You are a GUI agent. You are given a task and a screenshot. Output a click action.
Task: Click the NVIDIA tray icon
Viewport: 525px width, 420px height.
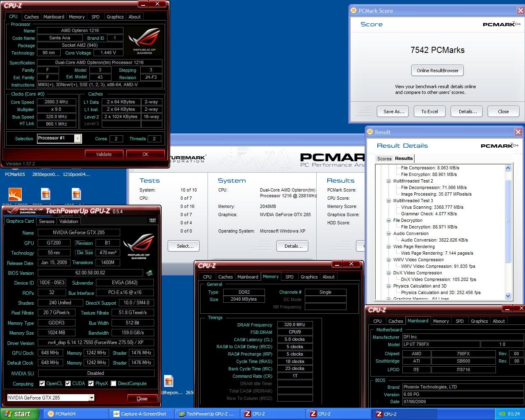click(502, 414)
